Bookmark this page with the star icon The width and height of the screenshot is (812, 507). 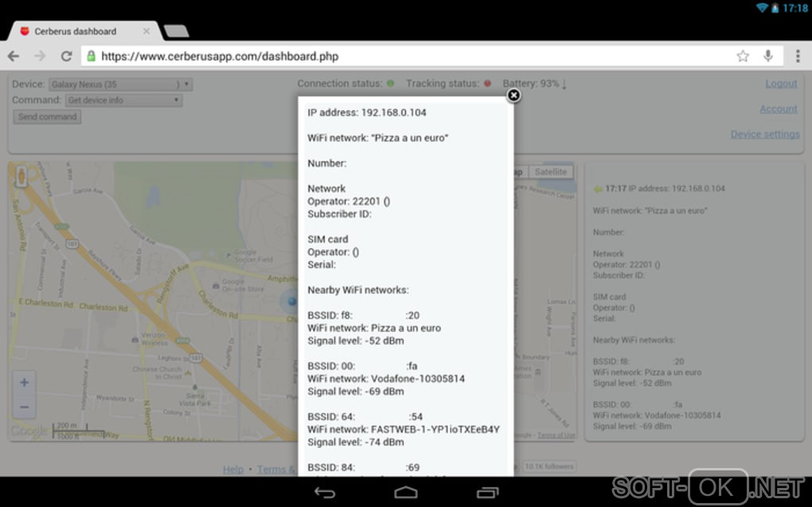click(743, 56)
